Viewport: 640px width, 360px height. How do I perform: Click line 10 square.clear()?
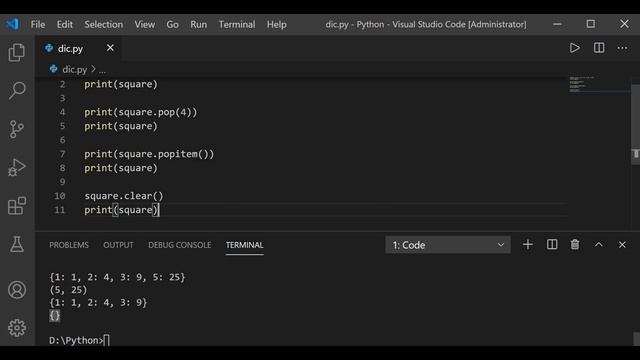[124, 196]
